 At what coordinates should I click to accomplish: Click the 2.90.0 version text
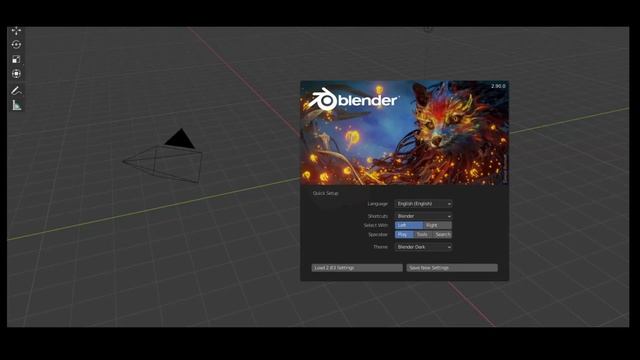click(x=498, y=86)
